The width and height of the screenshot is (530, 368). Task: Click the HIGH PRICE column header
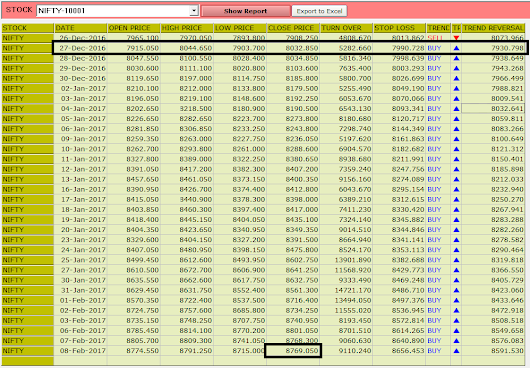point(187,28)
